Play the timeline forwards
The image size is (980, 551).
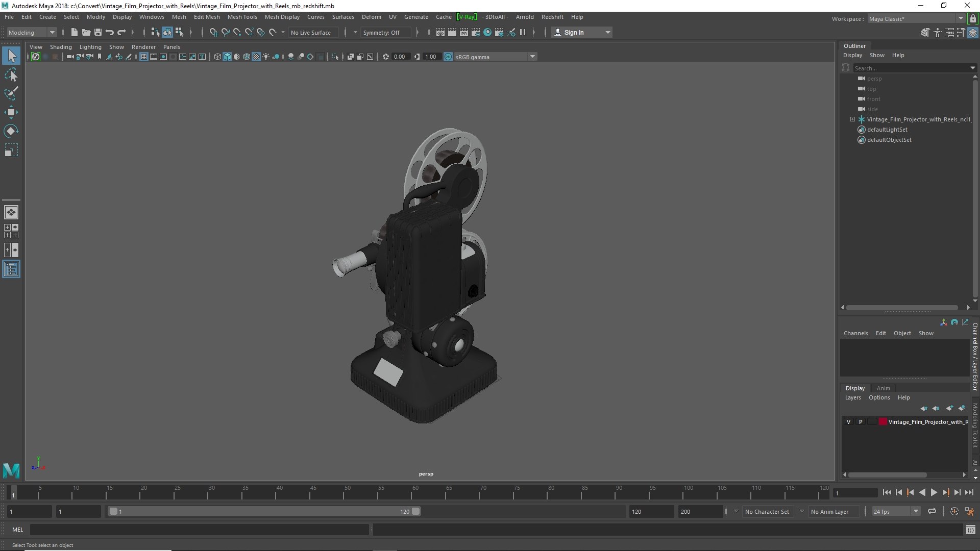(x=934, y=492)
